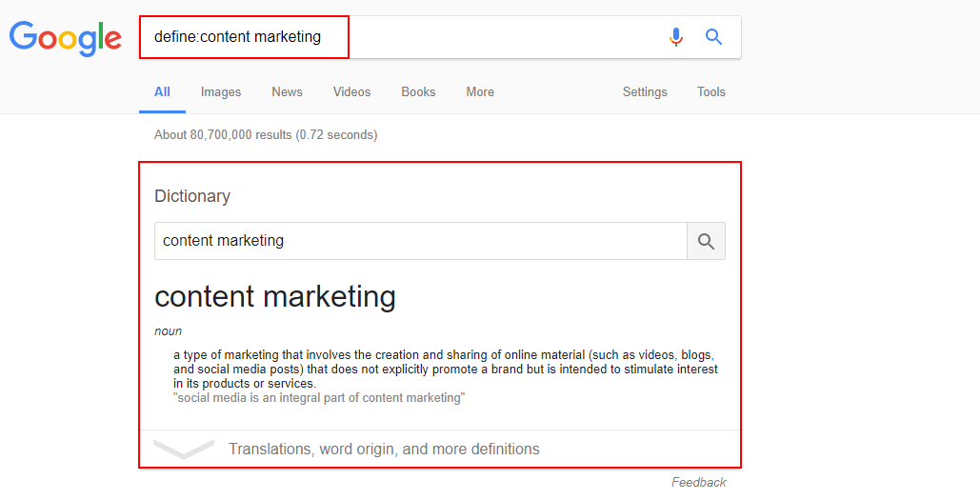Click the dictionary search magnifier button

[707, 241]
